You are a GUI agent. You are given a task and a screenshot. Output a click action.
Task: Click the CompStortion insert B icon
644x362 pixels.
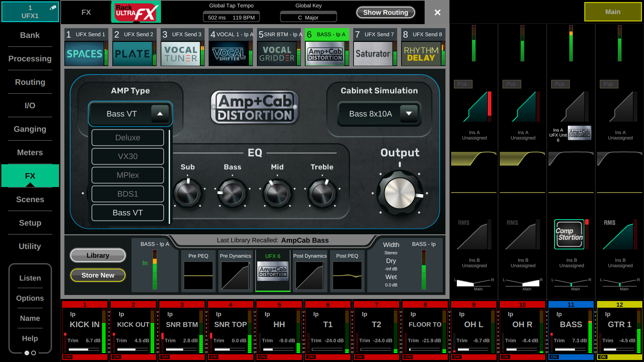[x=569, y=234]
